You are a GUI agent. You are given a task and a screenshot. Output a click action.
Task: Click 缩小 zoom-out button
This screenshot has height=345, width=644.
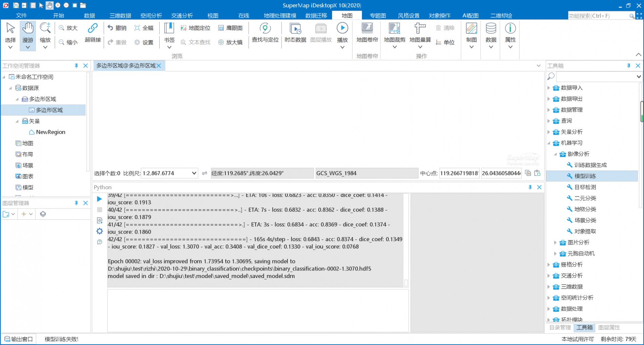tap(68, 42)
